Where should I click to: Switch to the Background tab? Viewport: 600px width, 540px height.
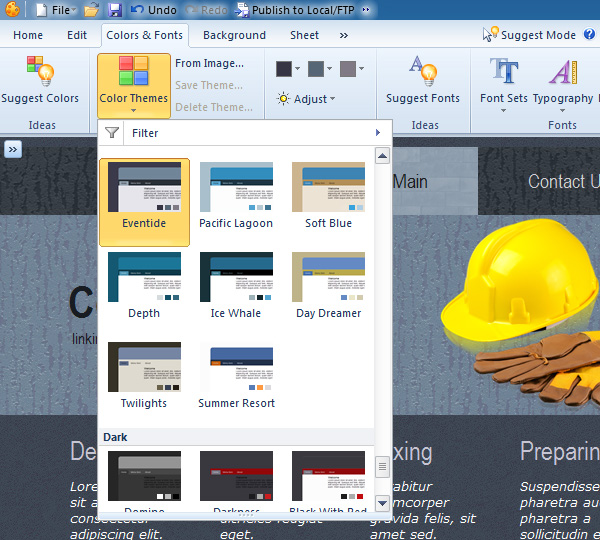(x=234, y=35)
